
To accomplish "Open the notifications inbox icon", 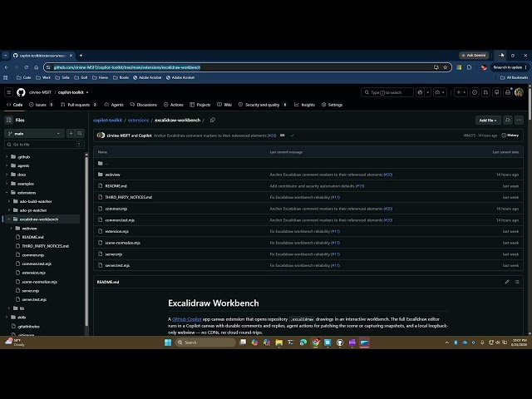I will [508, 92].
